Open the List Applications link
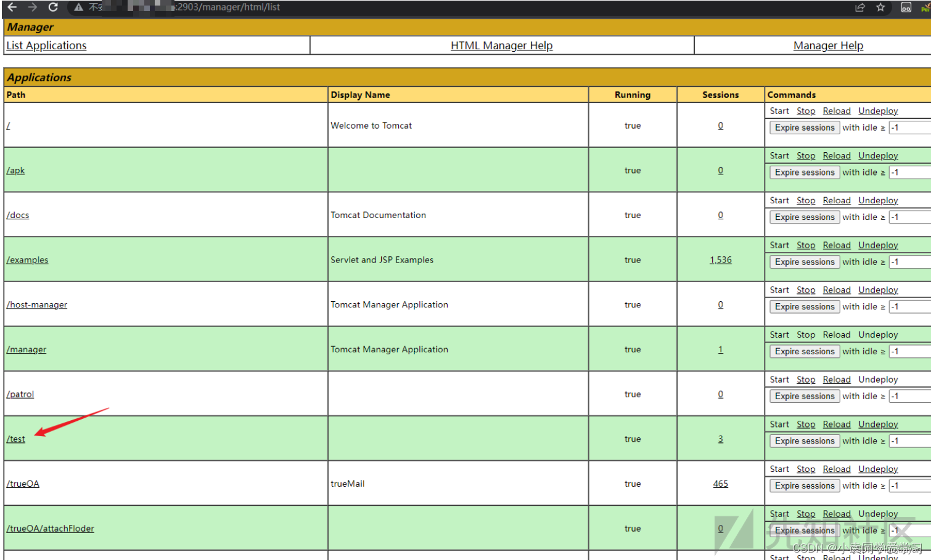The image size is (931, 560). pyautogui.click(x=46, y=46)
